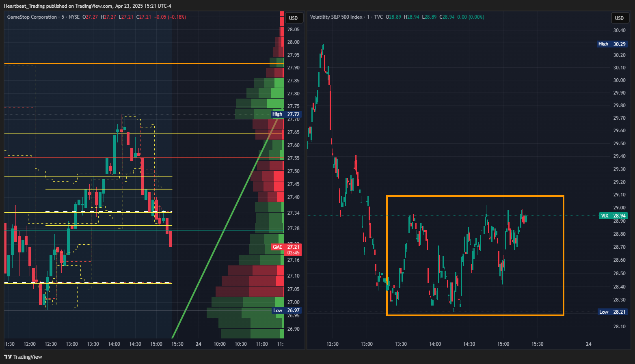Viewport: 635px width, 364px height.
Task: Click 12:30 on VIX time axis
Action: point(333,344)
